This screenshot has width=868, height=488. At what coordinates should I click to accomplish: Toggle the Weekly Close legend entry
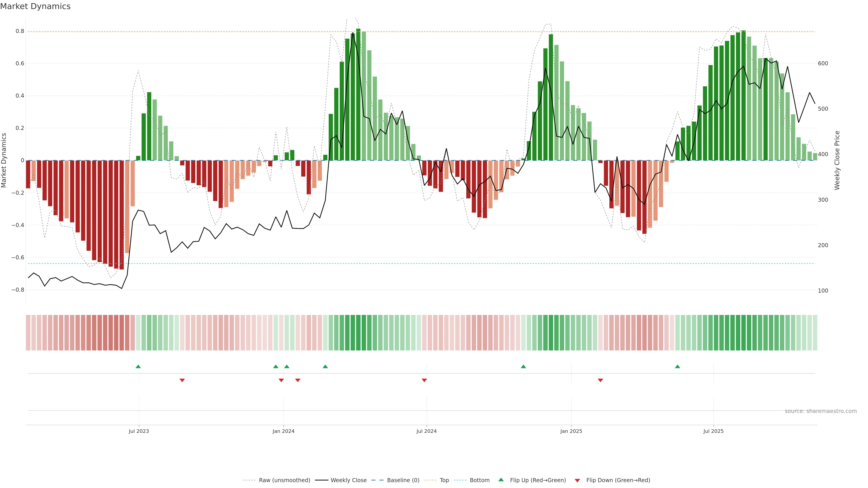pos(348,480)
